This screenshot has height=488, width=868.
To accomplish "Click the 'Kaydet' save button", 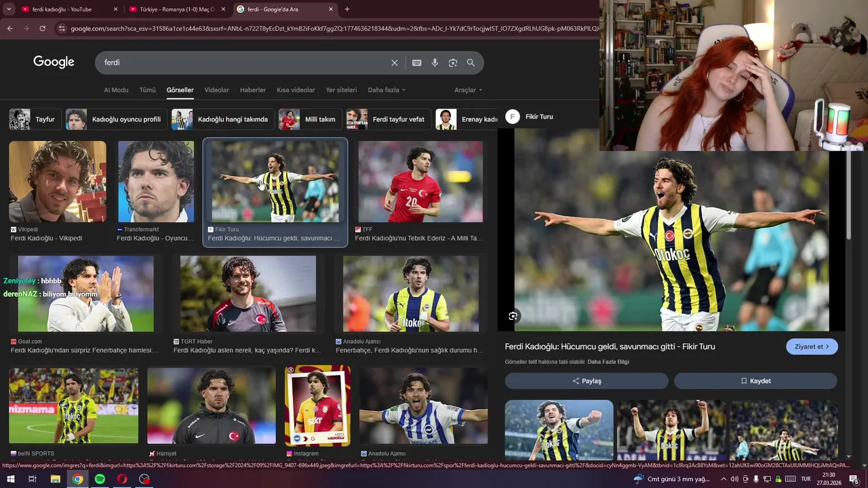I will click(x=755, y=381).
